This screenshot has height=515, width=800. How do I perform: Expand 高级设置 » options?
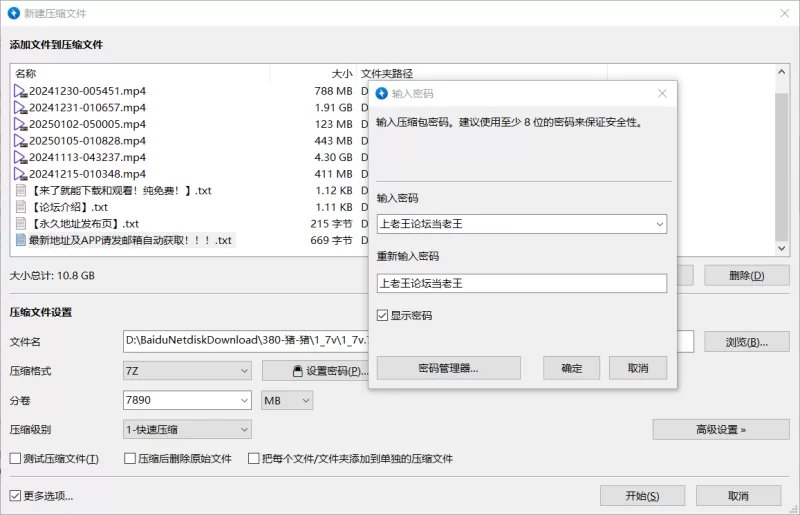pyautogui.click(x=721, y=430)
